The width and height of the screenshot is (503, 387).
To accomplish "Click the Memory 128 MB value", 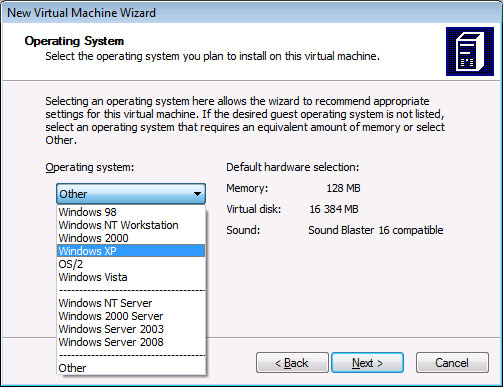I will [x=343, y=188].
